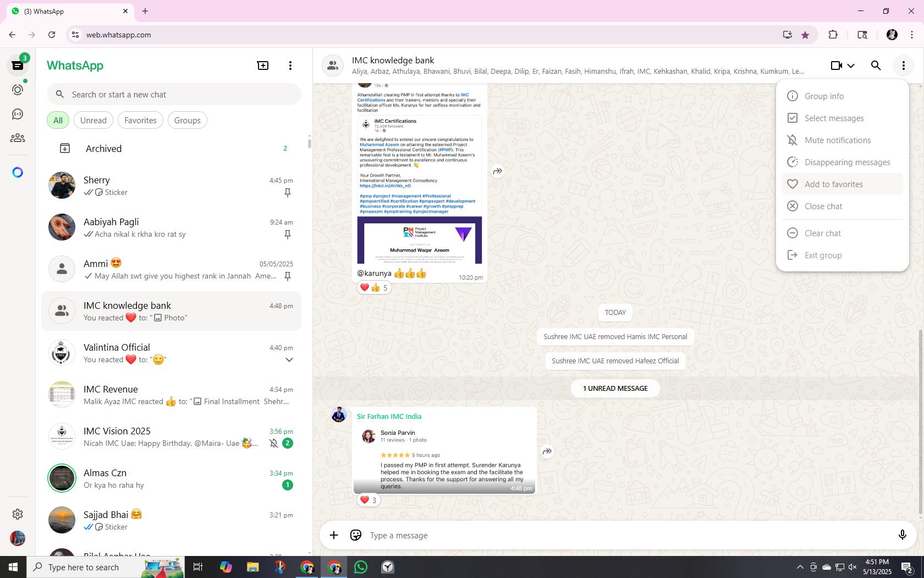The image size is (924, 578).
Task: Choose Group info from the menu
Action: [x=842, y=96]
